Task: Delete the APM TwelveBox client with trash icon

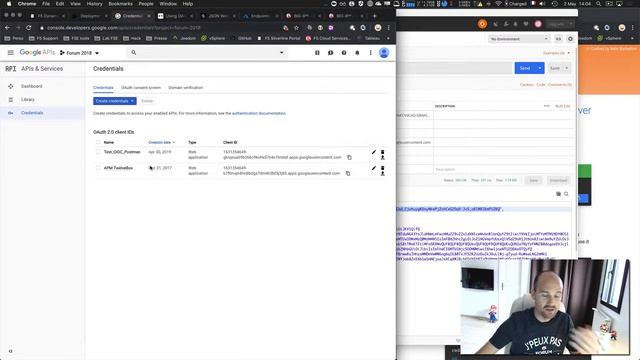Action: (x=382, y=168)
